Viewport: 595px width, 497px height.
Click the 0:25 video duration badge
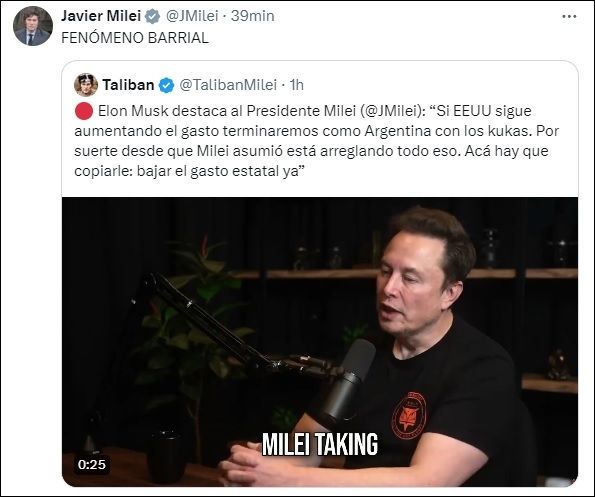click(x=92, y=464)
